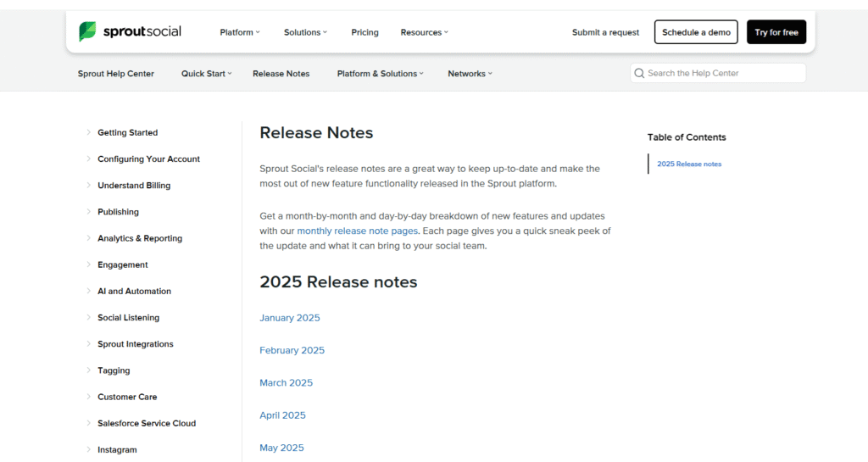868x462 pixels.
Task: Open March 2025 release notes
Action: point(286,383)
